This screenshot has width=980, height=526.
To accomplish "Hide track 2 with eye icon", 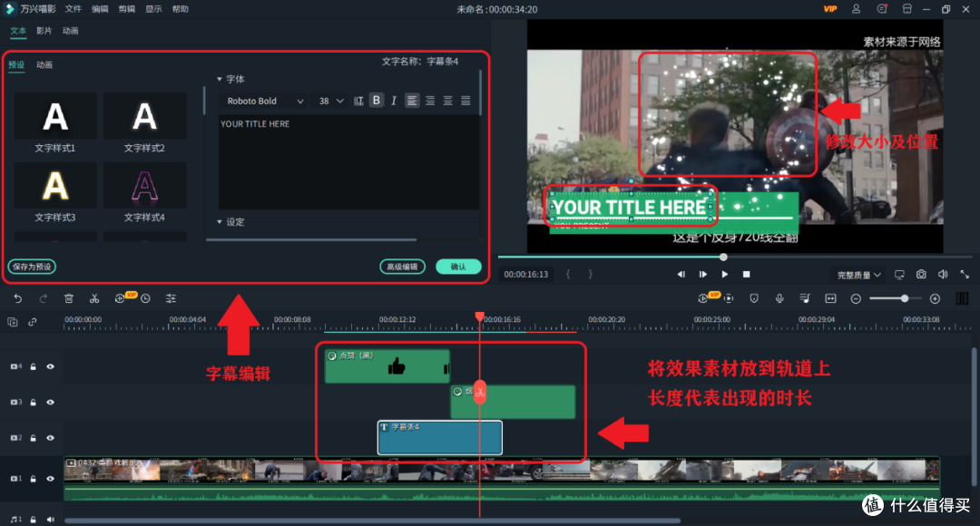I will (x=50, y=438).
